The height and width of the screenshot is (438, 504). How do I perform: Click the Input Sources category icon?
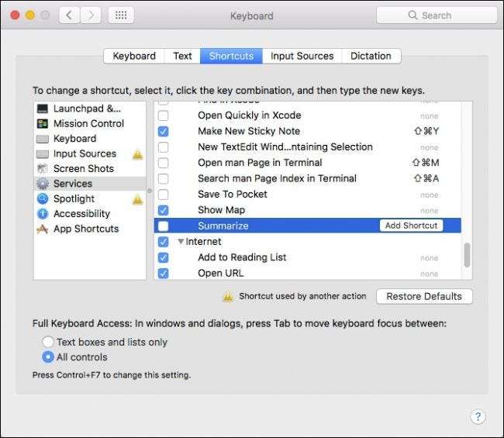pyautogui.click(x=43, y=154)
